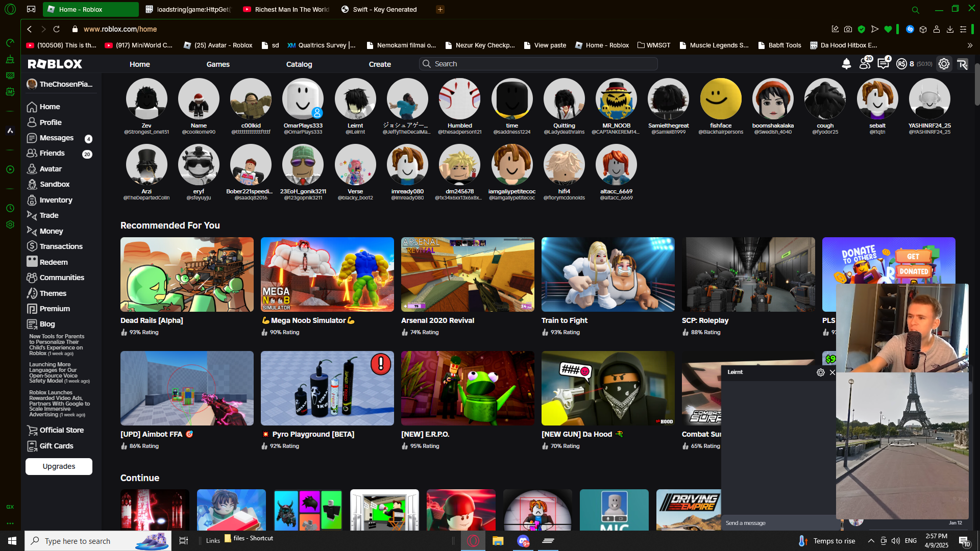Open friend fishface's avatar

click(x=721, y=99)
